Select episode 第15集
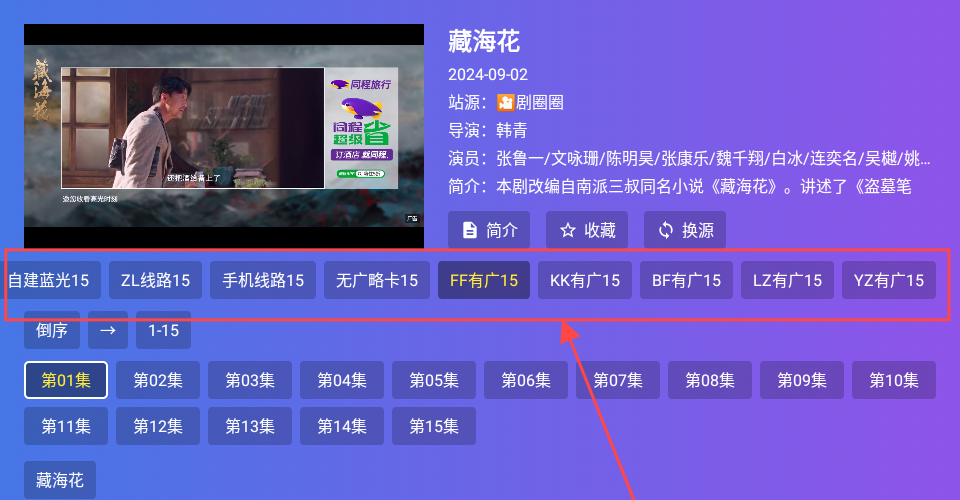This screenshot has height=500, width=960. coord(434,426)
